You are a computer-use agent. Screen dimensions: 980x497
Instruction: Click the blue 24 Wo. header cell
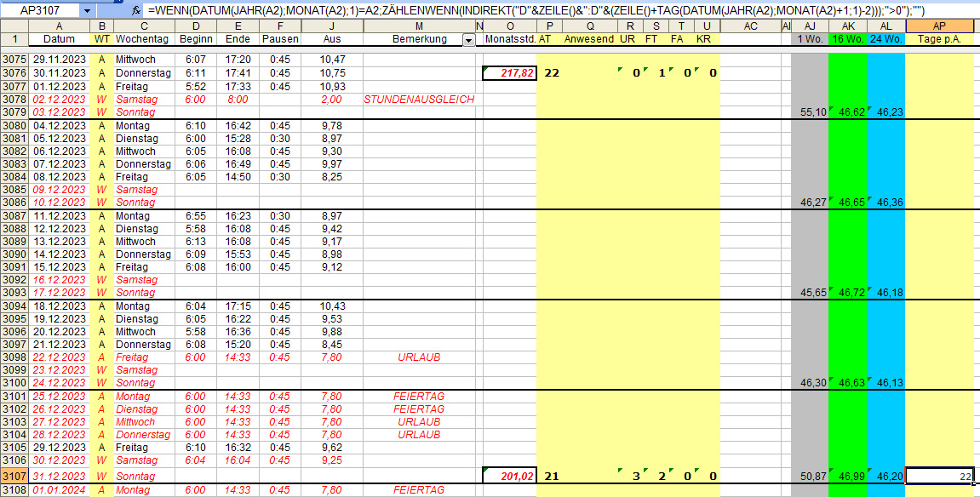click(x=886, y=39)
